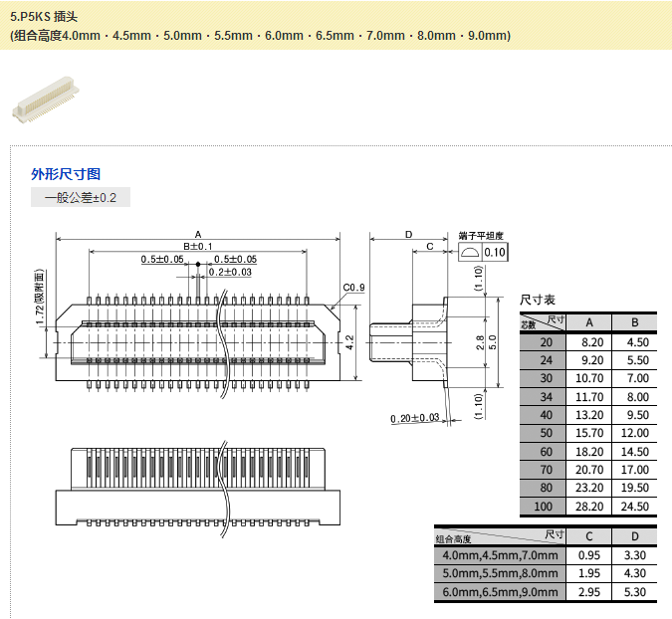This screenshot has width=672, height=619.
Task: Click the terminal flatness semicircle symbol
Action: click(x=470, y=253)
